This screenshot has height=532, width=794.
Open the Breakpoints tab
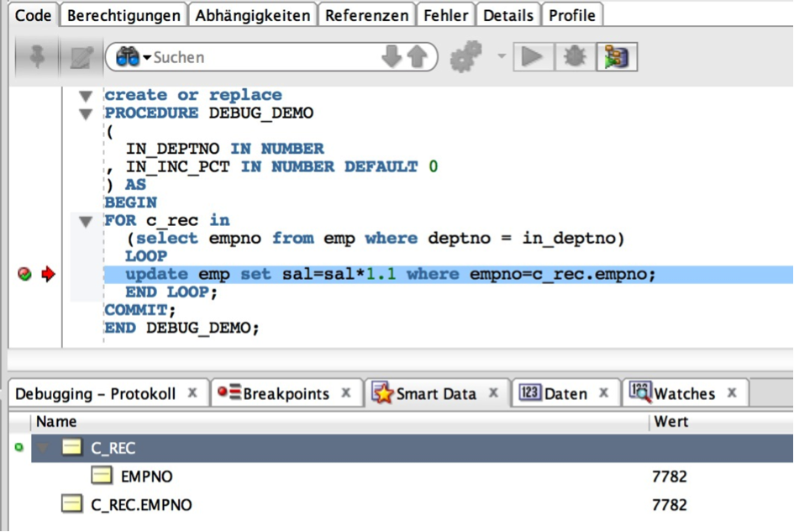click(287, 393)
